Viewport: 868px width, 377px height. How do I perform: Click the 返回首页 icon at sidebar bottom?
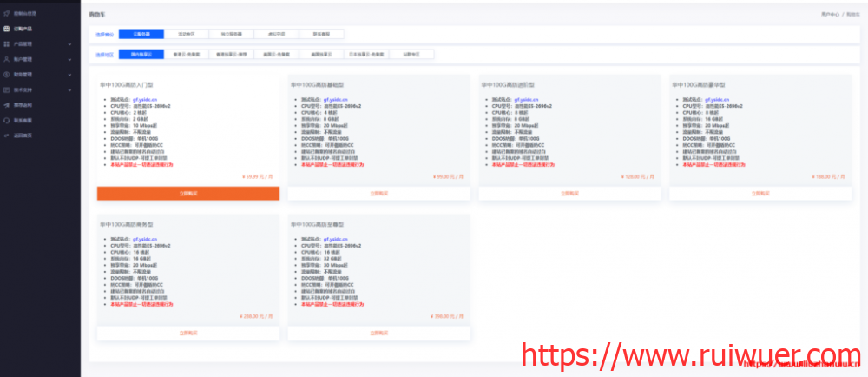click(x=8, y=136)
